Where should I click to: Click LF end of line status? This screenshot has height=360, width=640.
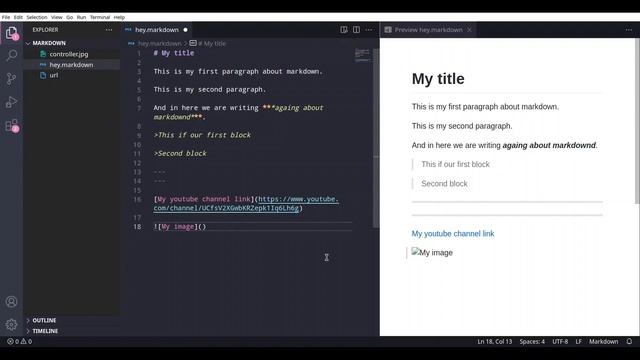click(578, 341)
